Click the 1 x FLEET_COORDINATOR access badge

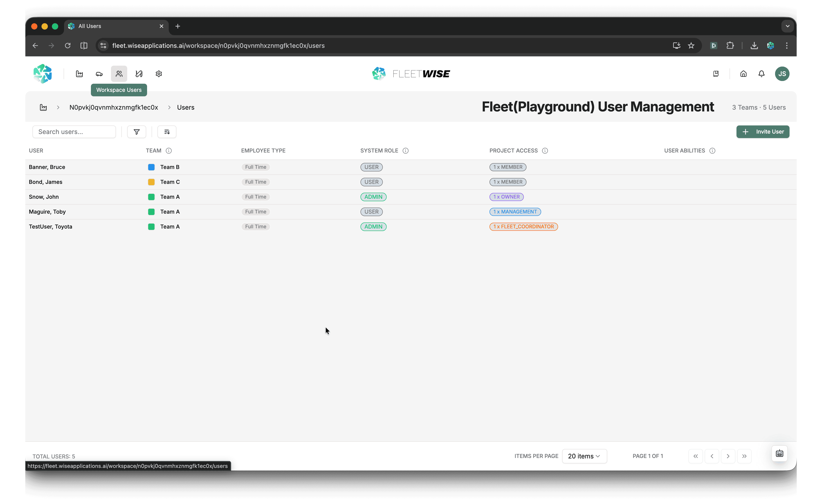(523, 227)
